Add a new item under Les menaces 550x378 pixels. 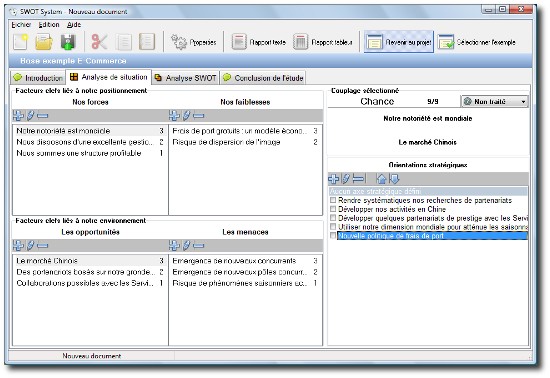pyautogui.click(x=174, y=245)
